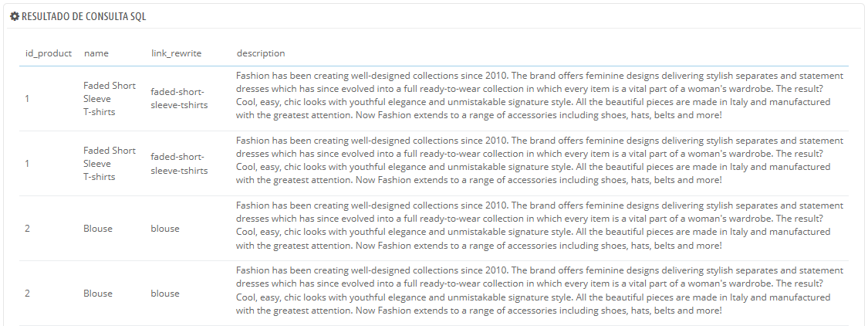Select first Faded Short Sleeve T-shirts name cell
868x326 pixels.
[110, 99]
